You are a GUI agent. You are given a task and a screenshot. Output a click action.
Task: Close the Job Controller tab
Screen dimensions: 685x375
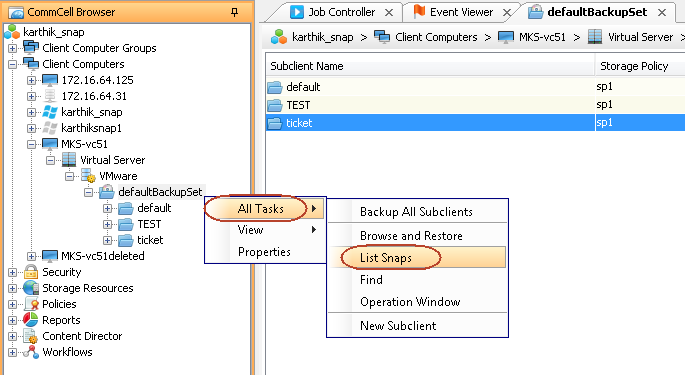389,13
